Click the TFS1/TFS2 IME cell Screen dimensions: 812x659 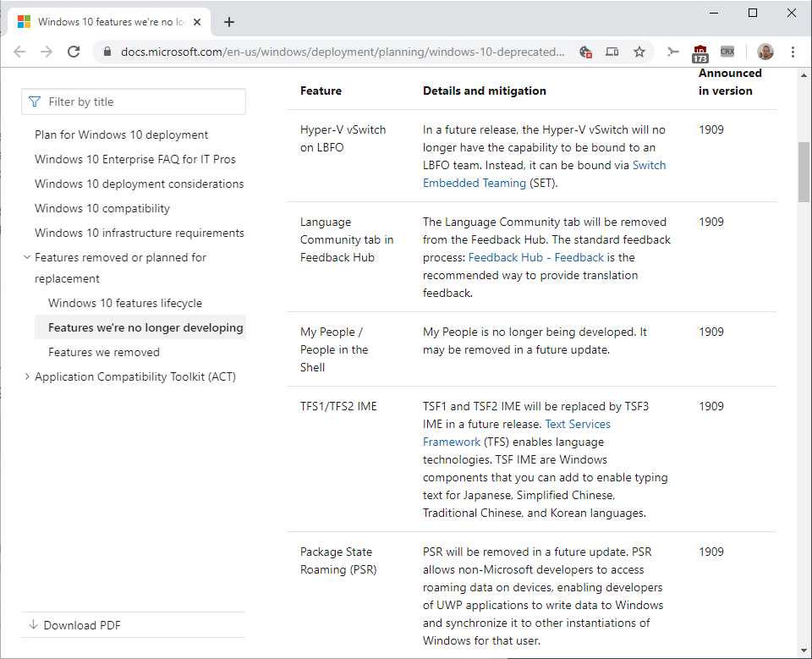click(338, 406)
